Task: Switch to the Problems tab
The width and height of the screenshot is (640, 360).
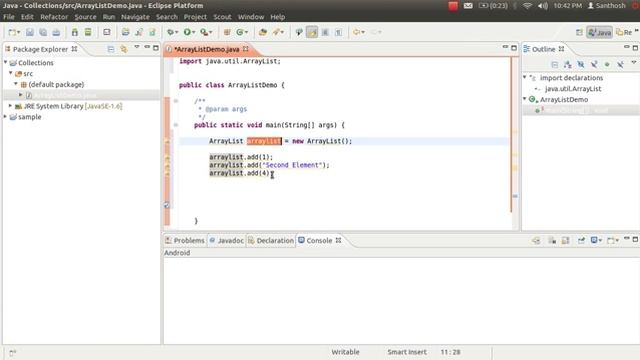Action: [185, 240]
